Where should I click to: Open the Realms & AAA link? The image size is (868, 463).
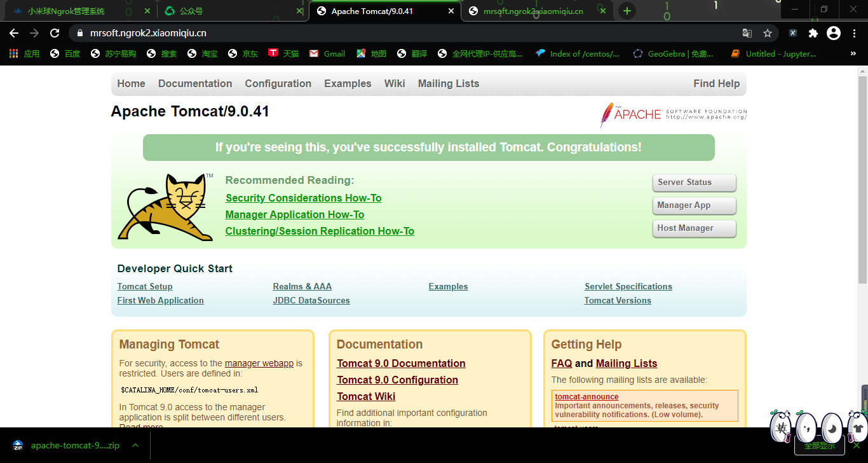click(302, 286)
